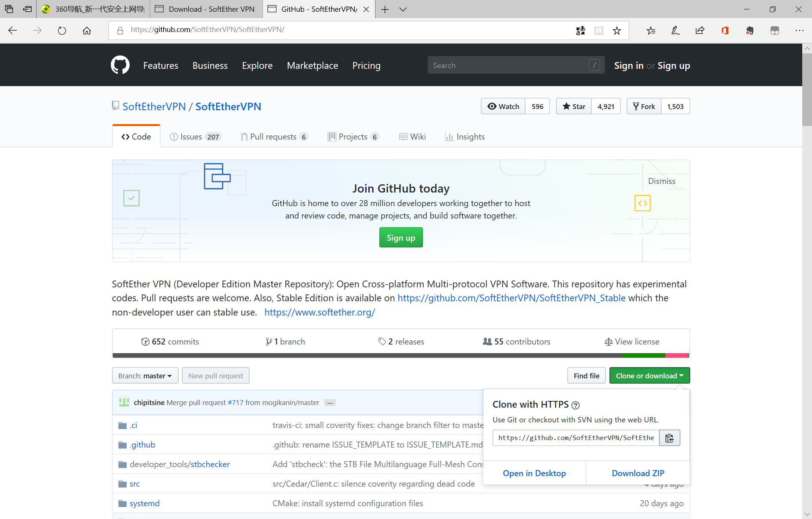
Task: Show tab list dropdown chevron
Action: tap(403, 9)
